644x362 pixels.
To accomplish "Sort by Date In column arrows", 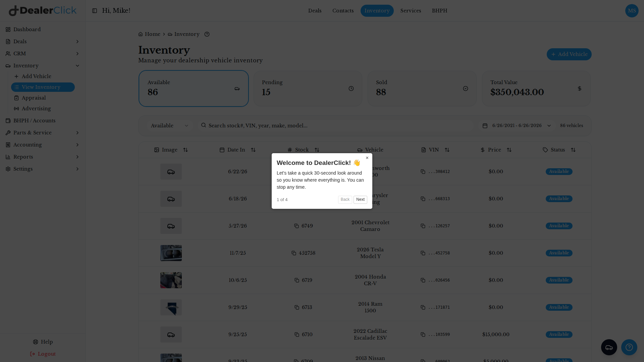I will click(253, 150).
